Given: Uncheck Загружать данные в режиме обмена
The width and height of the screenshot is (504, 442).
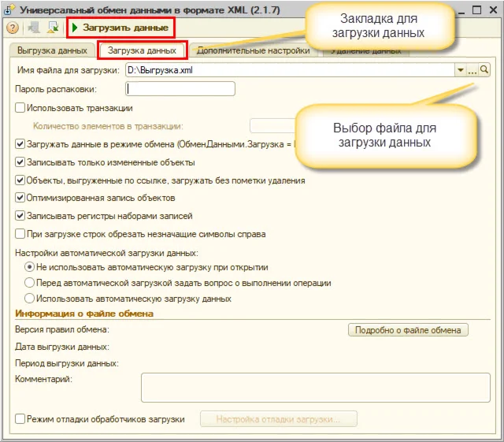Looking at the screenshot, I should pyautogui.click(x=20, y=143).
